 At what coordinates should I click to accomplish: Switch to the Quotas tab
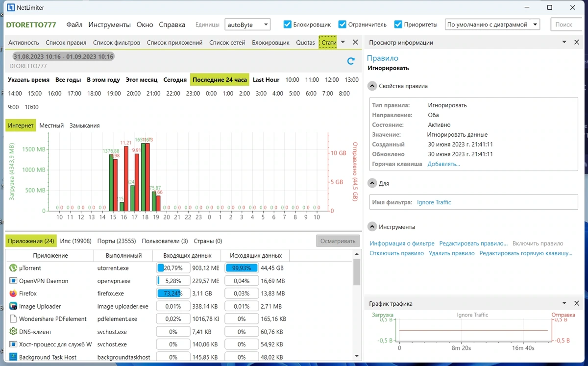(306, 43)
